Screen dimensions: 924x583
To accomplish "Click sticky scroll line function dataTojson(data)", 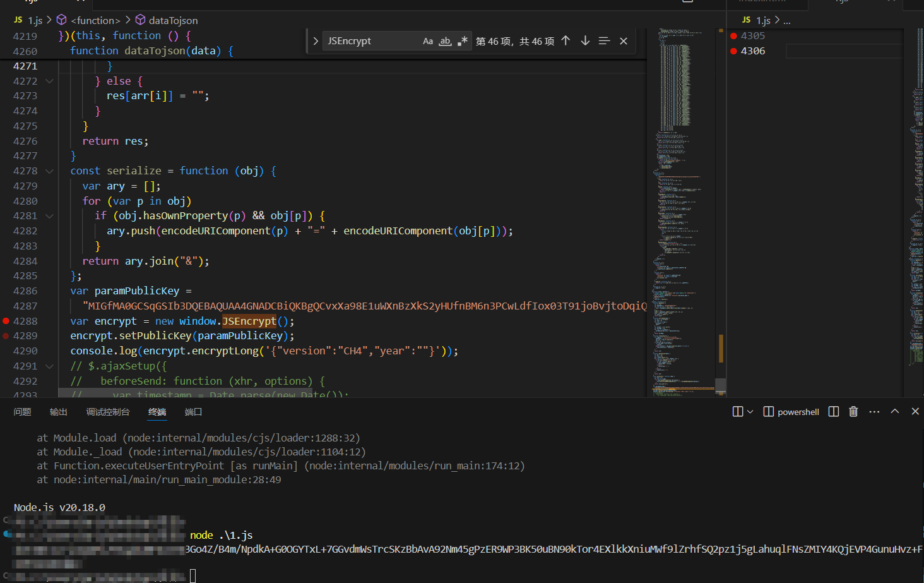I will click(x=151, y=51).
